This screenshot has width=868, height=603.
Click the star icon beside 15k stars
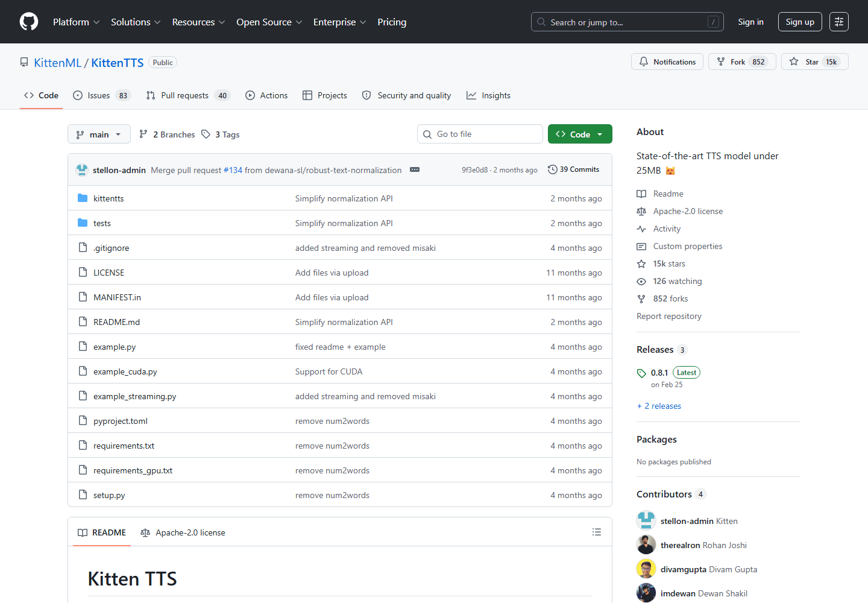641,264
